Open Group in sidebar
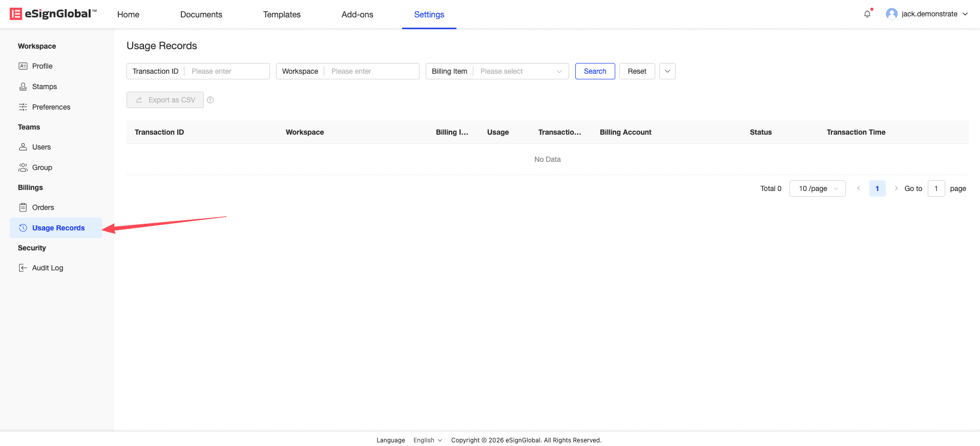980x446 pixels. tap(56, 167)
